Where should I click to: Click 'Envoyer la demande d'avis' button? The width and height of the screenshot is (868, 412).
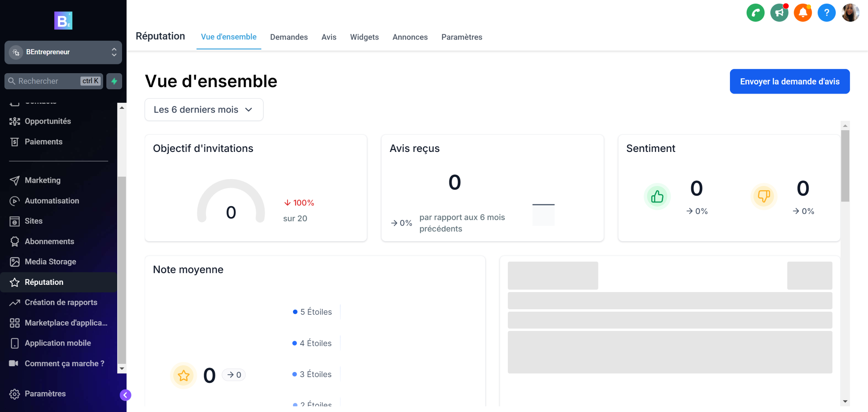click(789, 81)
